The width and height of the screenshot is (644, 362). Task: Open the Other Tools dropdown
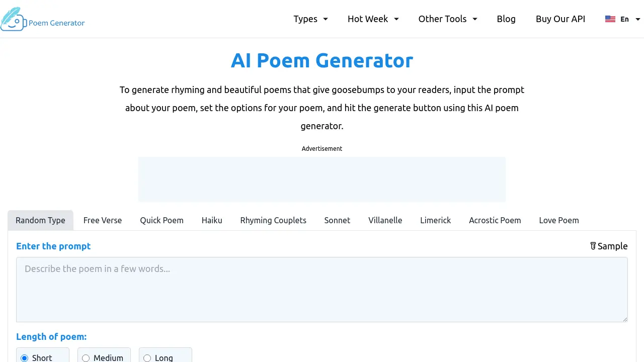point(447,19)
